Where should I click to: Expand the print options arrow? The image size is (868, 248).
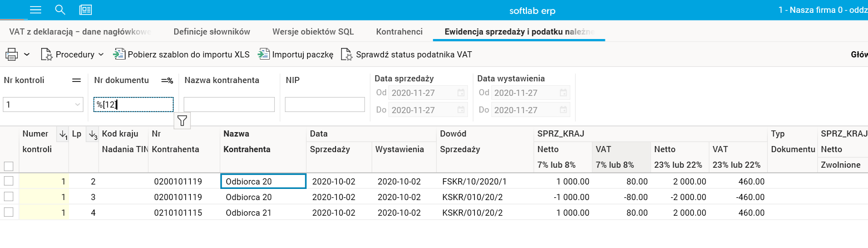[27, 55]
